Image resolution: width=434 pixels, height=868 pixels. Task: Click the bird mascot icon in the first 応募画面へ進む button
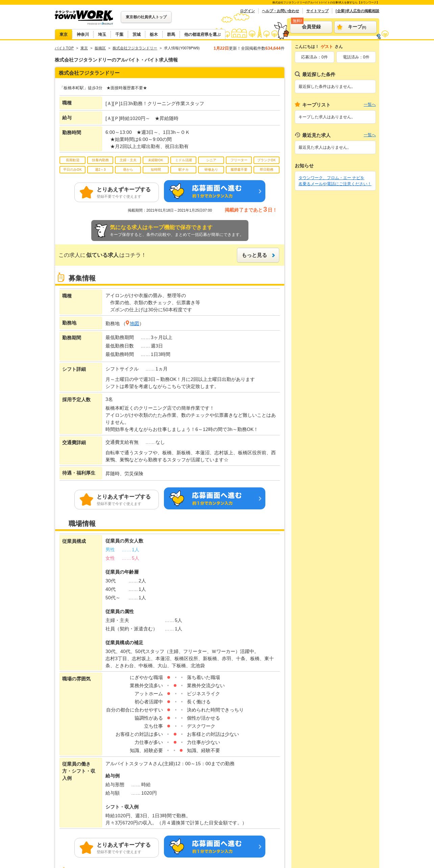177,191
